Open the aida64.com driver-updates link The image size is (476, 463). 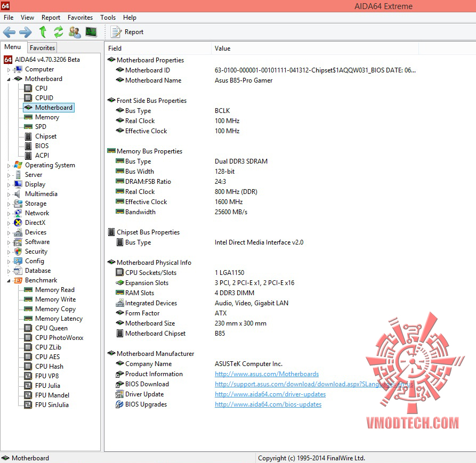(270, 394)
